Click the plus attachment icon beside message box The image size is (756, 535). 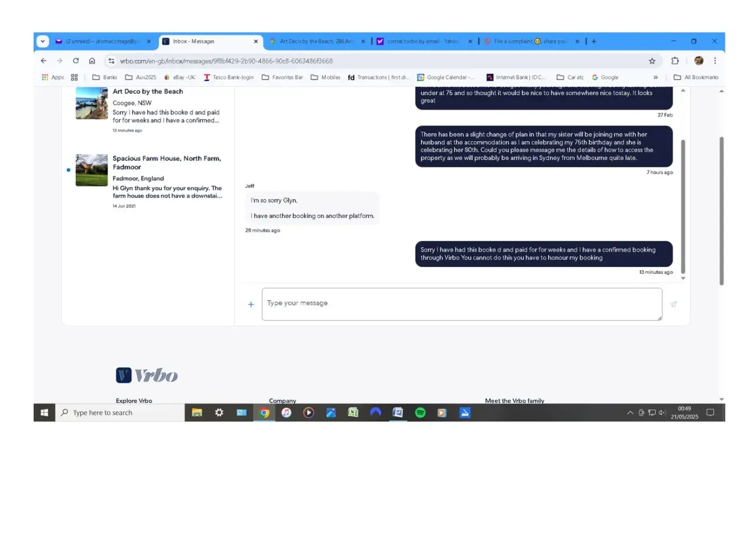tap(251, 304)
